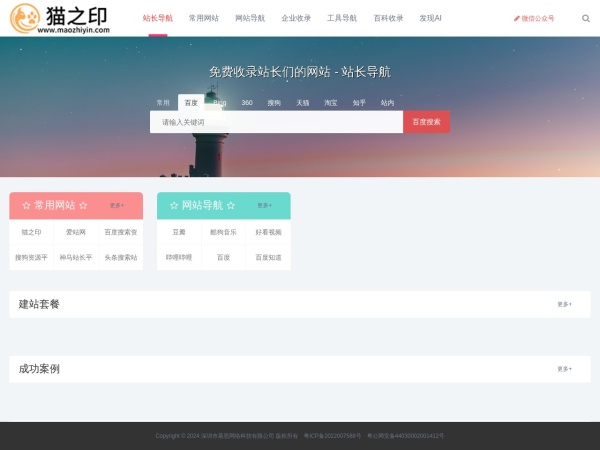This screenshot has height=450, width=600.
Task: Go to 企业收录 in the top menu
Action: click(296, 18)
